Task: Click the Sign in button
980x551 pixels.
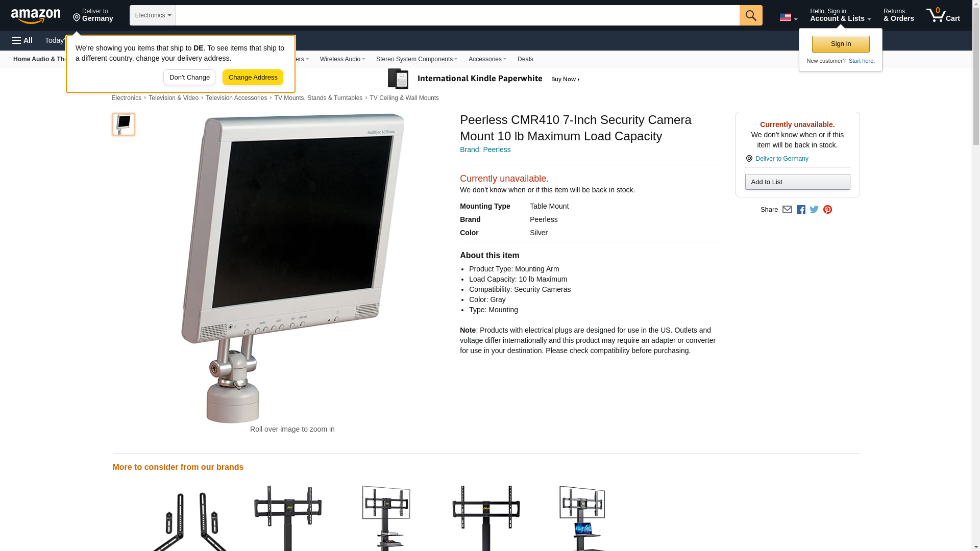Action: 841,44
